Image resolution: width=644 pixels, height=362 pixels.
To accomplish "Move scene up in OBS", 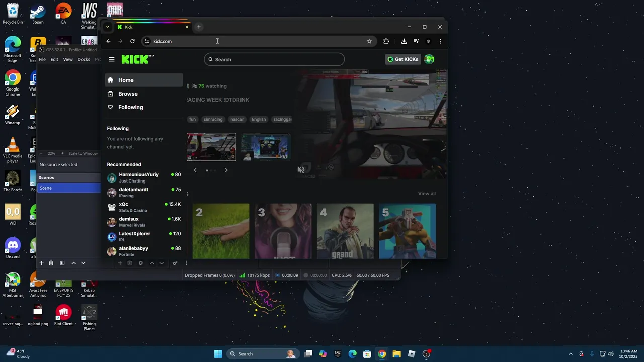I will [x=73, y=263].
